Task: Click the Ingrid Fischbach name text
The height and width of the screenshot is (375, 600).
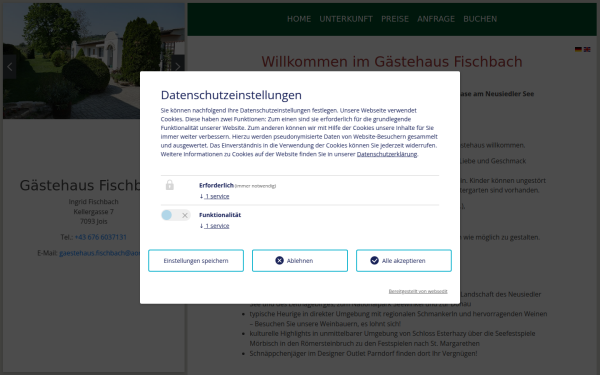Action: pos(94,202)
